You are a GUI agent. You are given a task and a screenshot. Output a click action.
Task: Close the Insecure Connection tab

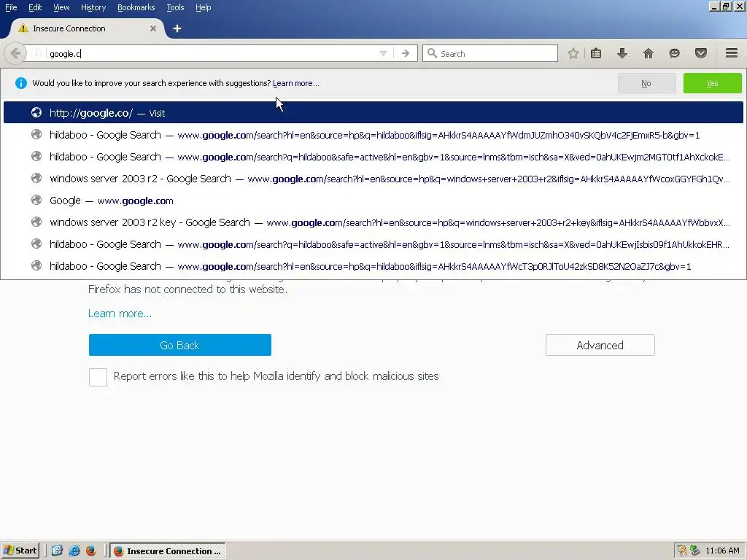(x=153, y=28)
